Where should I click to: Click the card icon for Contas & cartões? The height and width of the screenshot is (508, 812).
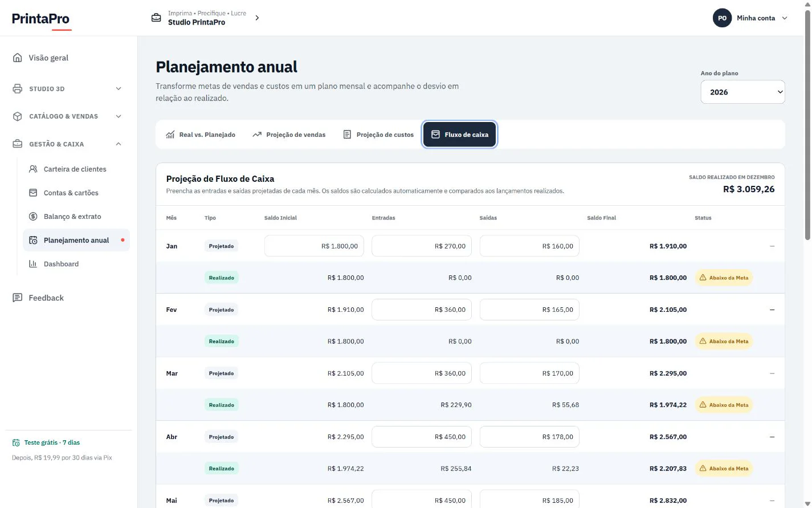(33, 193)
